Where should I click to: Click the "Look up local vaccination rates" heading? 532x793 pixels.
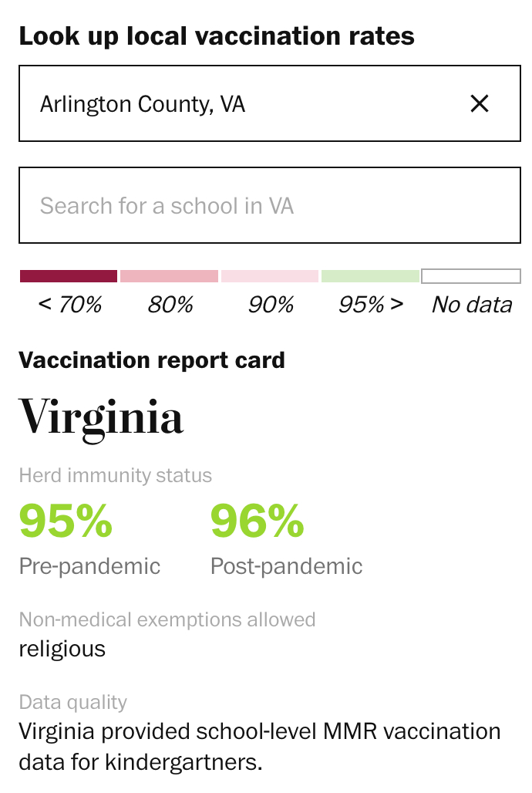point(217,36)
